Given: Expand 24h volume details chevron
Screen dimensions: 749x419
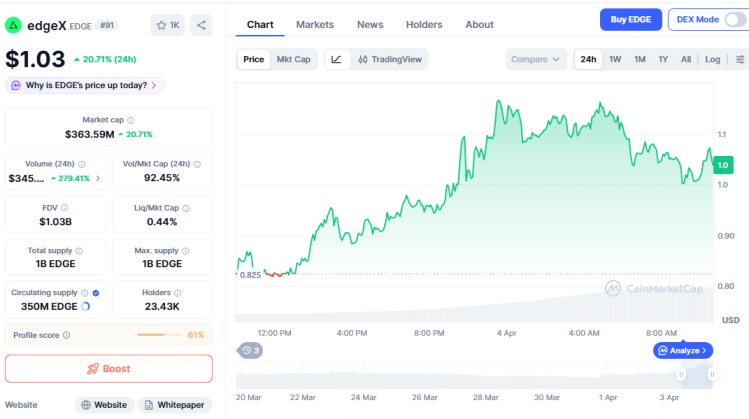Looking at the screenshot, I should 98,178.
